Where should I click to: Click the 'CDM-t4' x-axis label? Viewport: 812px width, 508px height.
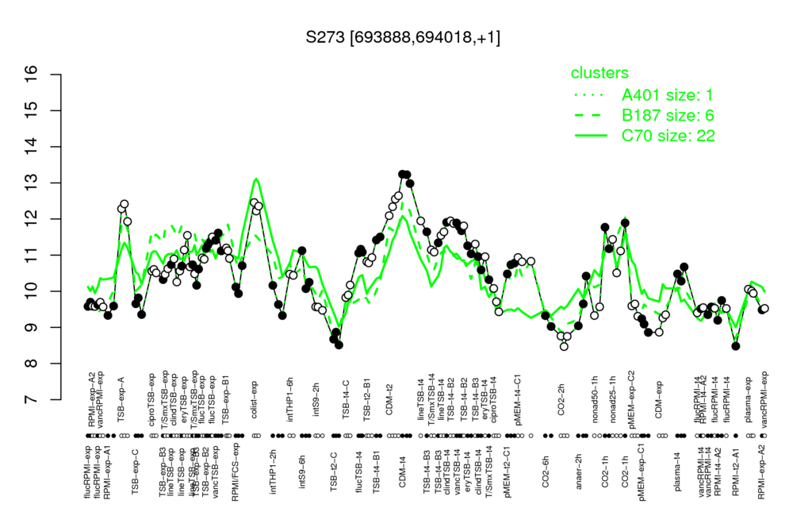point(402,472)
